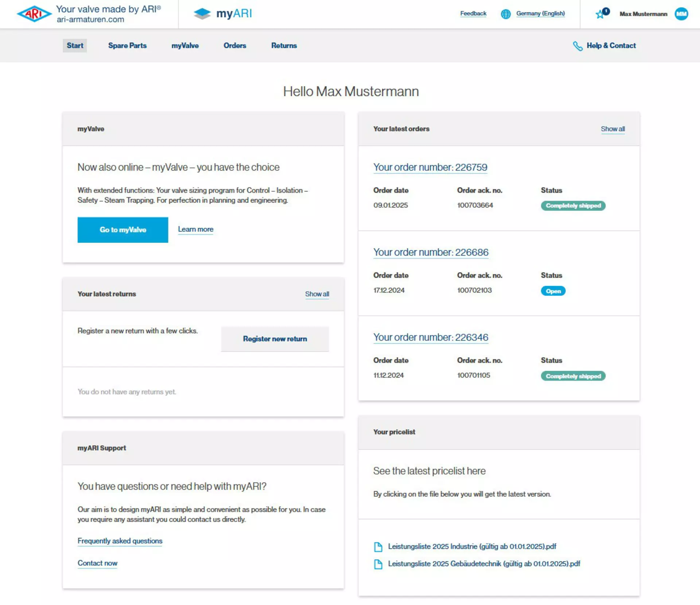Open order number 226686 link

coord(431,252)
